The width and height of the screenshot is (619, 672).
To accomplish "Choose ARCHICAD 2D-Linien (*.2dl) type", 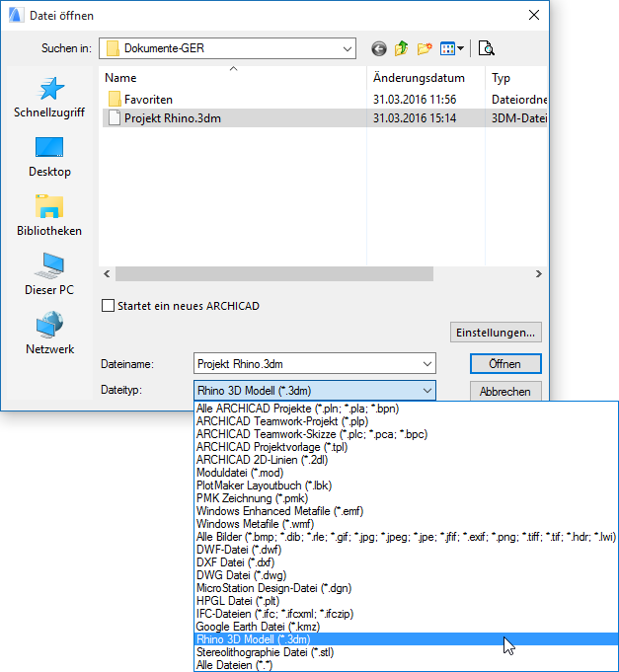I will click(407, 460).
